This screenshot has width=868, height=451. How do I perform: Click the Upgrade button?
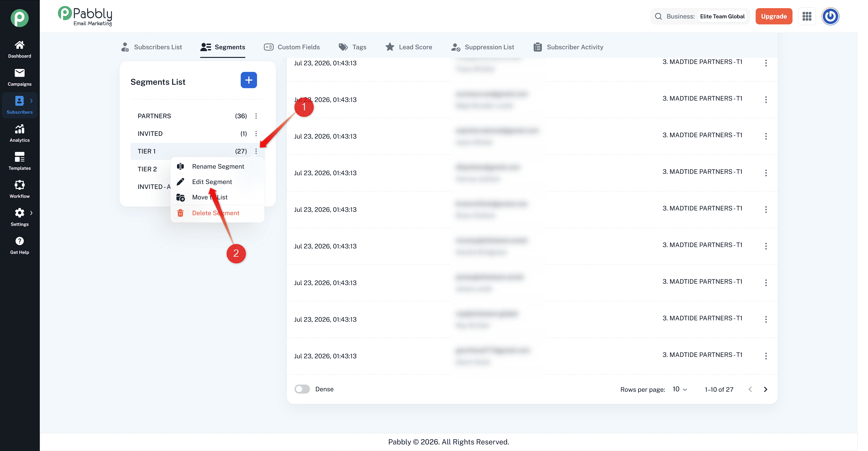coord(774,16)
